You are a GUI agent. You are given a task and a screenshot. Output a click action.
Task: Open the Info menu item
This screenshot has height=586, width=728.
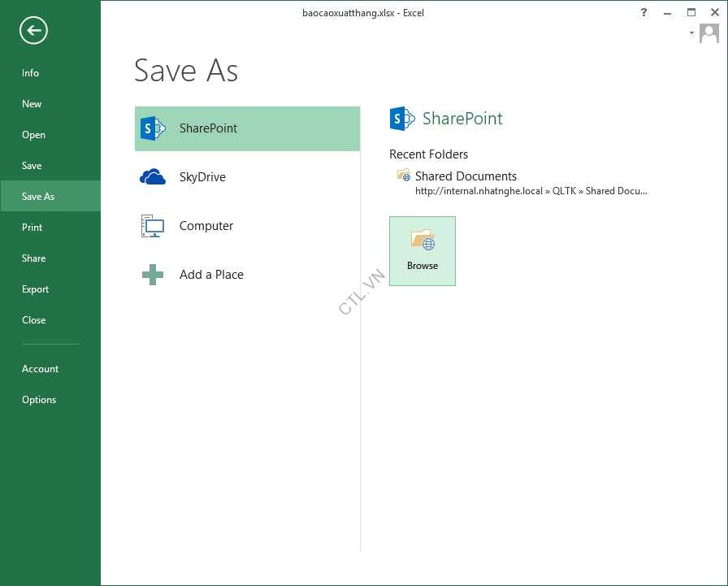[31, 73]
